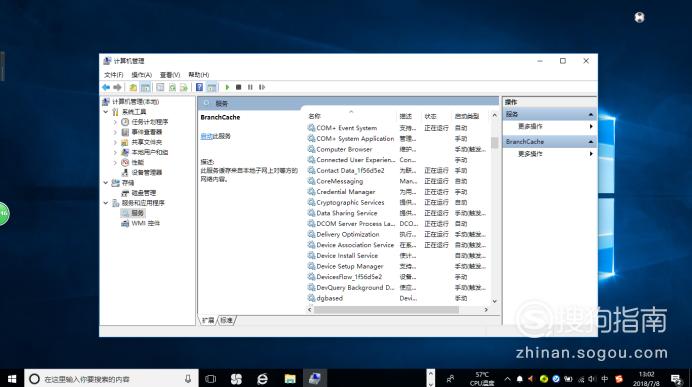Select 磁盘管理 in the tree
Viewport: 692px width, 387px height.
tap(143, 193)
